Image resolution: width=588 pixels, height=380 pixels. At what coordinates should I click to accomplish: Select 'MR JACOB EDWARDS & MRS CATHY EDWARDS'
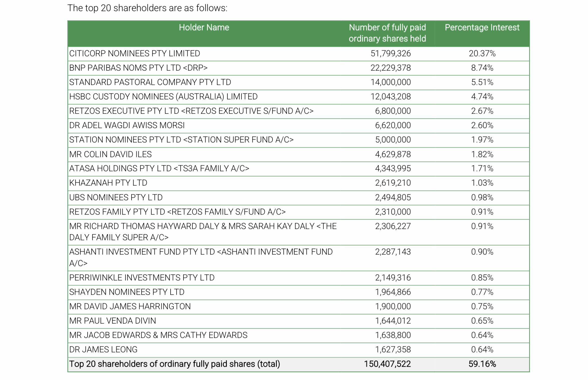pyautogui.click(x=158, y=335)
